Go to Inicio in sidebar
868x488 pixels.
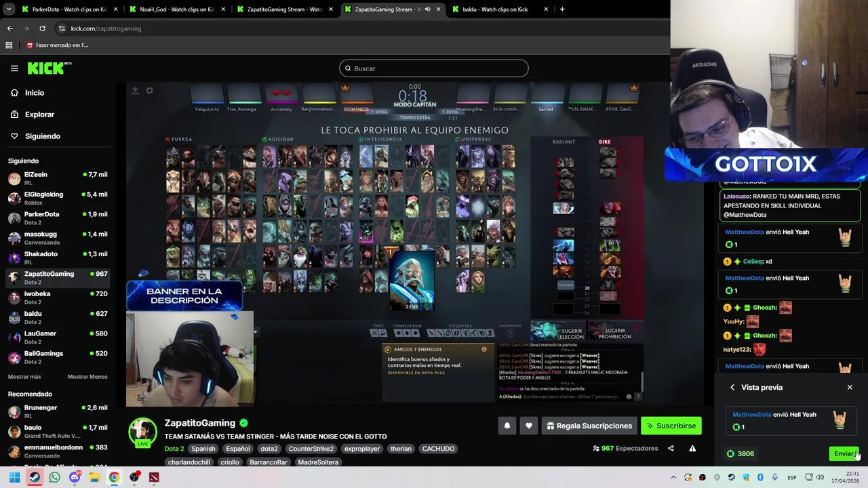[35, 93]
